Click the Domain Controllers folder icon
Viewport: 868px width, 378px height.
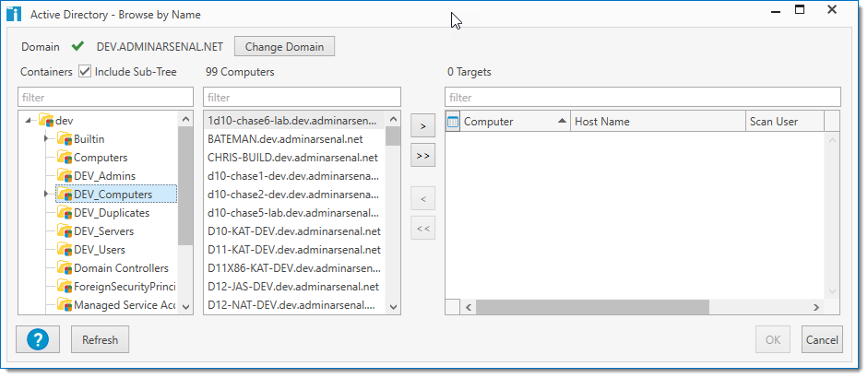pos(65,268)
